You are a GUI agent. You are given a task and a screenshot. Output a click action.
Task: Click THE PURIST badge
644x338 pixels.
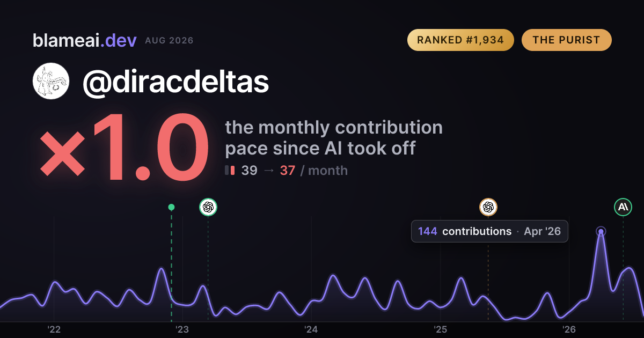click(566, 40)
